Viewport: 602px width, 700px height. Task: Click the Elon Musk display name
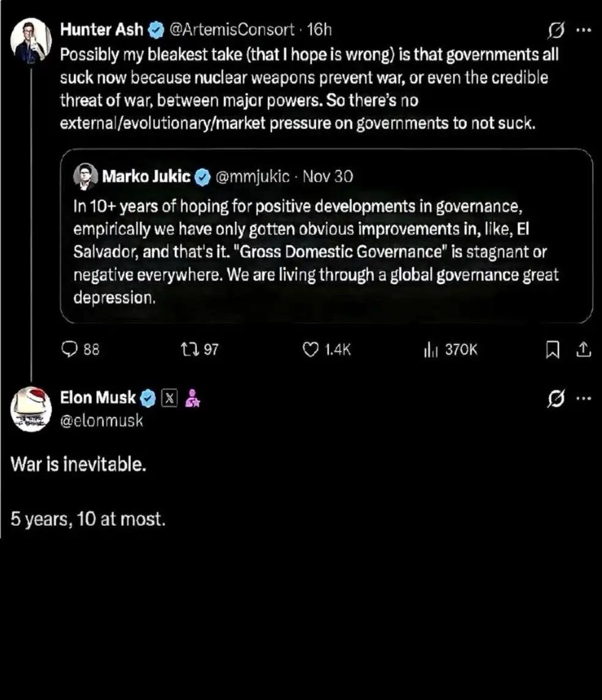[x=98, y=398]
